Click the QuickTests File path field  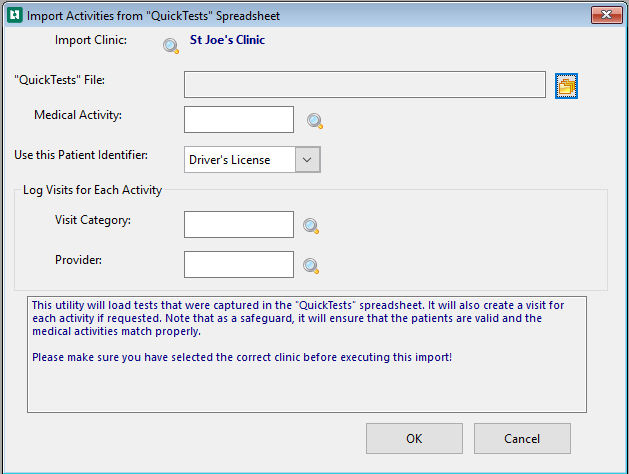click(365, 85)
